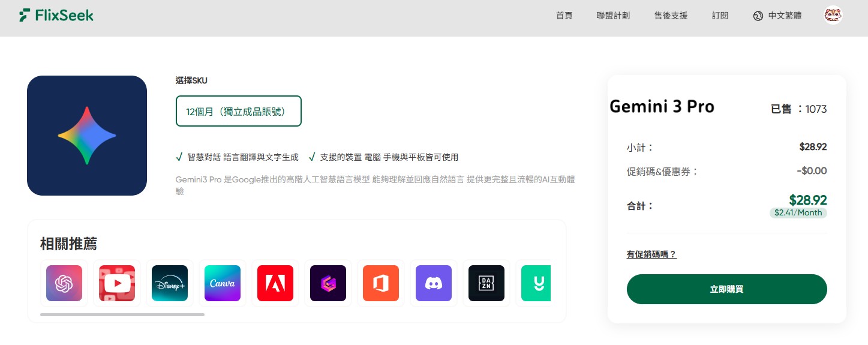Screen dimensions: 868x345
Task: Open 訂閱 navigation item
Action: [x=720, y=16]
